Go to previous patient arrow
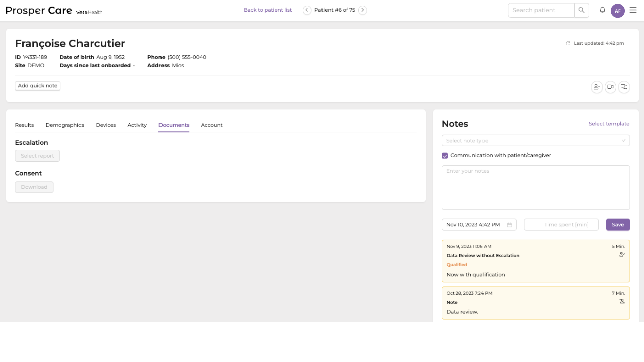This screenshot has width=644, height=362. 307,10
